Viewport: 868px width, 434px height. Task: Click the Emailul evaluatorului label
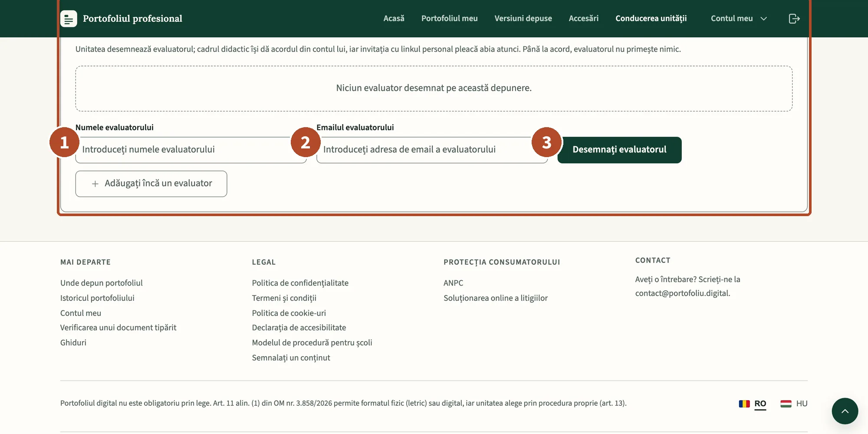pyautogui.click(x=355, y=127)
